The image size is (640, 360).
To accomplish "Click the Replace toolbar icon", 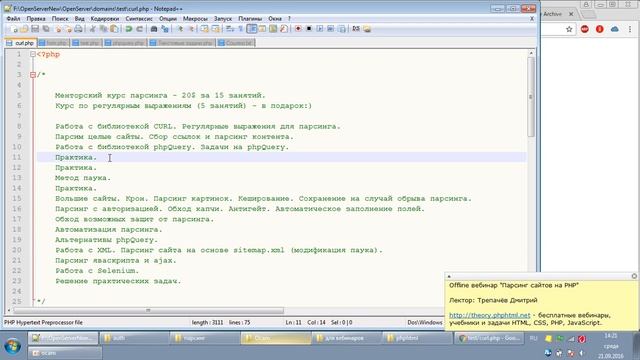I will 165,29.
